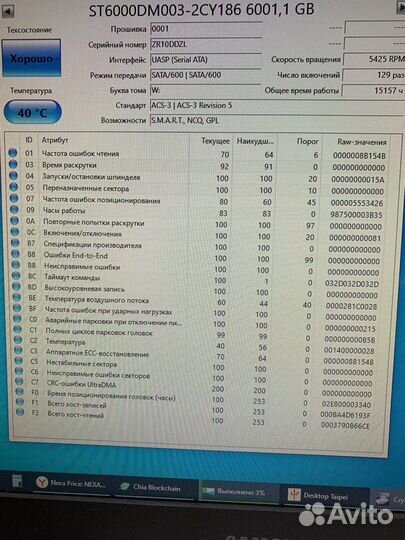This screenshot has height=540, width=405.
Task: Click the first pinned taskbar icon
Action: click(x=17, y=481)
